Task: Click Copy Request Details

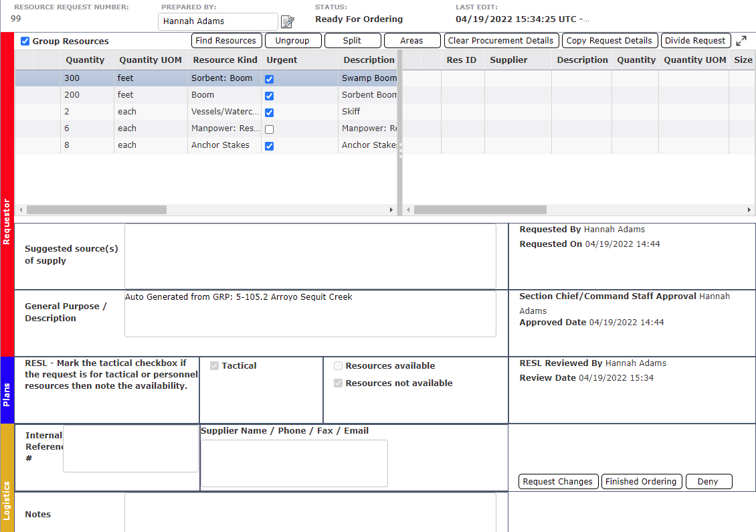Action: click(x=609, y=40)
